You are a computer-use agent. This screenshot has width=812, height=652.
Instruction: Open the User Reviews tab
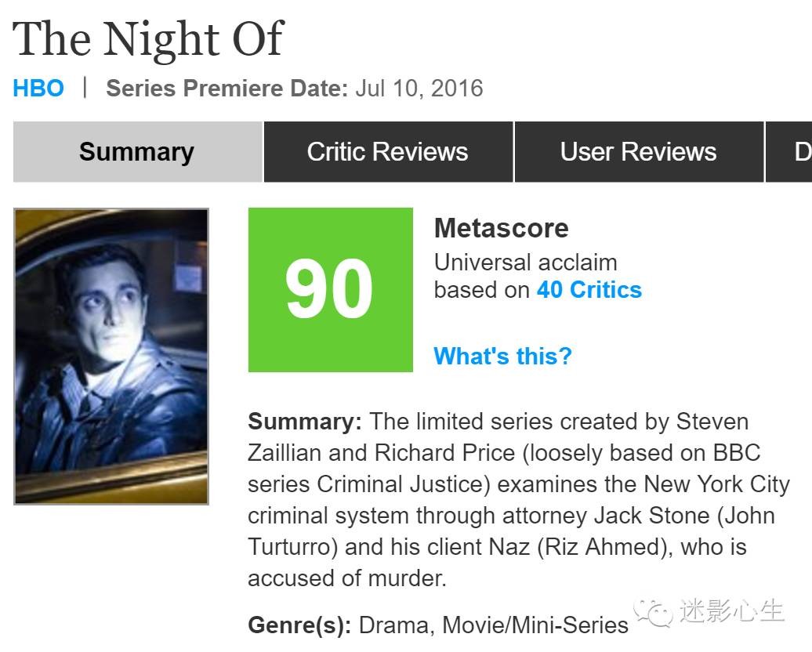(638, 152)
